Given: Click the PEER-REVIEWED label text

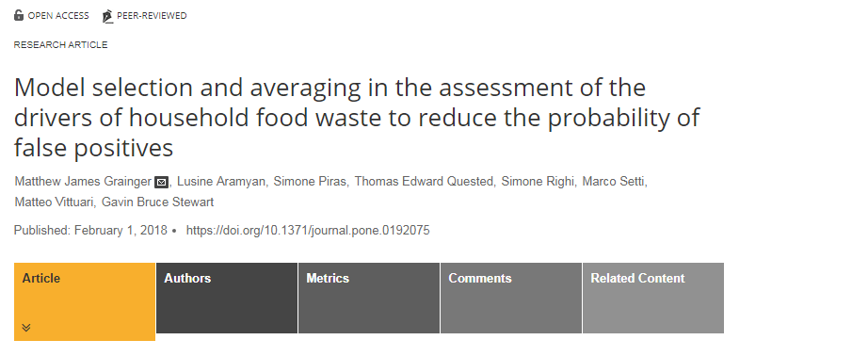Looking at the screenshot, I should (152, 15).
